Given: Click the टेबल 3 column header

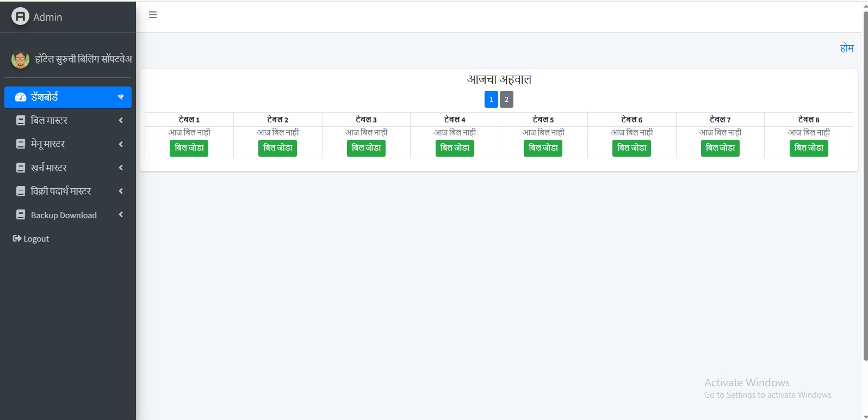Looking at the screenshot, I should point(367,120).
